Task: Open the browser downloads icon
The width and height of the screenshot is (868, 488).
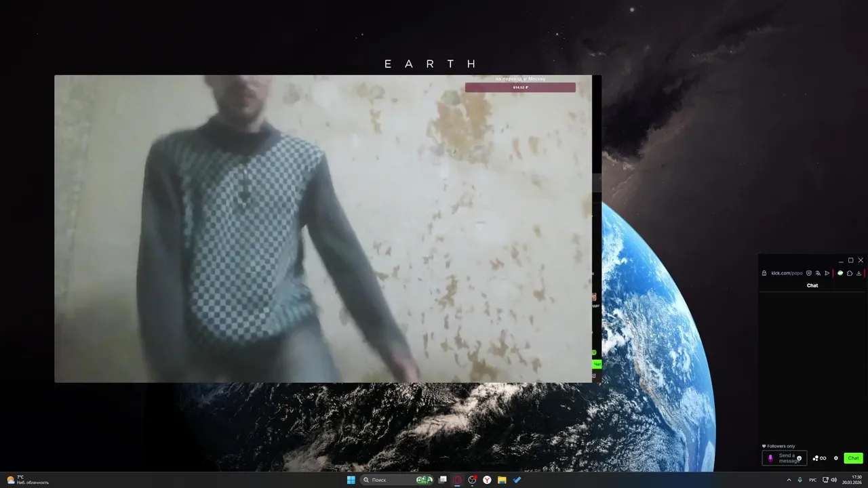Action: pyautogui.click(x=859, y=273)
